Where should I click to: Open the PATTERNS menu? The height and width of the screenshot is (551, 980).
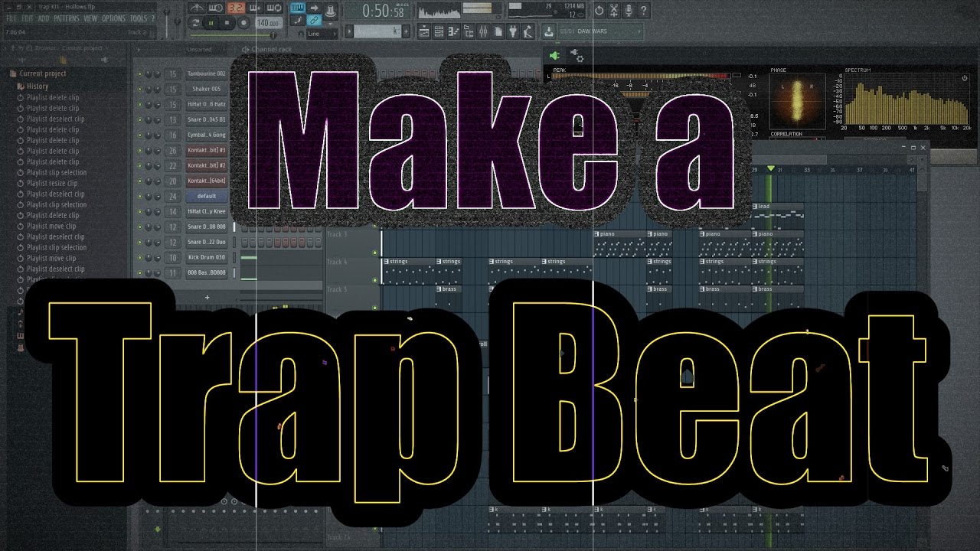point(67,18)
